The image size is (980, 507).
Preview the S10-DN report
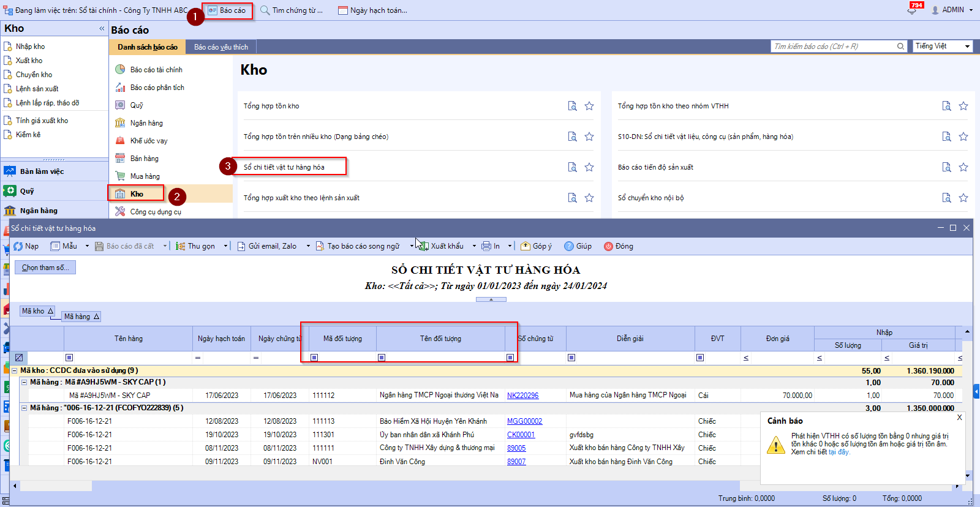pos(946,137)
